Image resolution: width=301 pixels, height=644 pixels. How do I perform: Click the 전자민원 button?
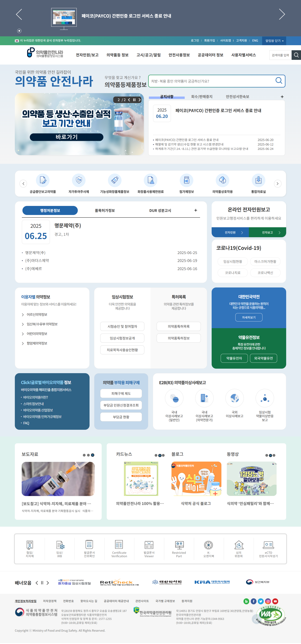(230, 233)
